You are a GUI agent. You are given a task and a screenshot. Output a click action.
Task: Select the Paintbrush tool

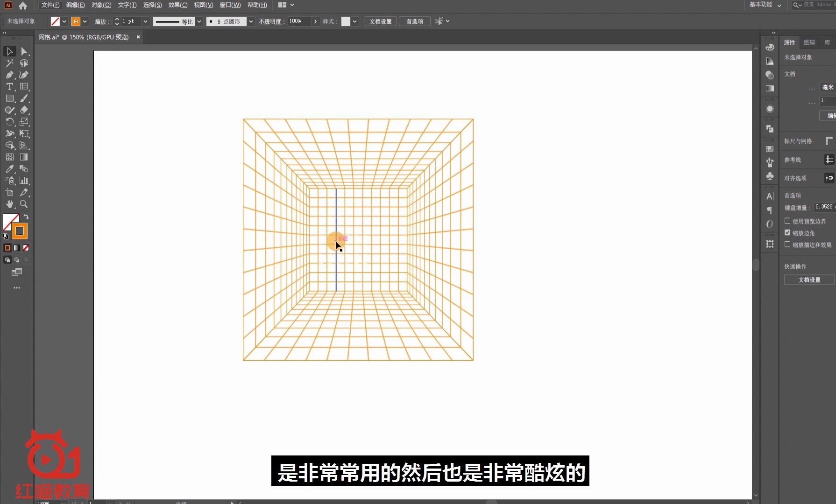[x=24, y=98]
